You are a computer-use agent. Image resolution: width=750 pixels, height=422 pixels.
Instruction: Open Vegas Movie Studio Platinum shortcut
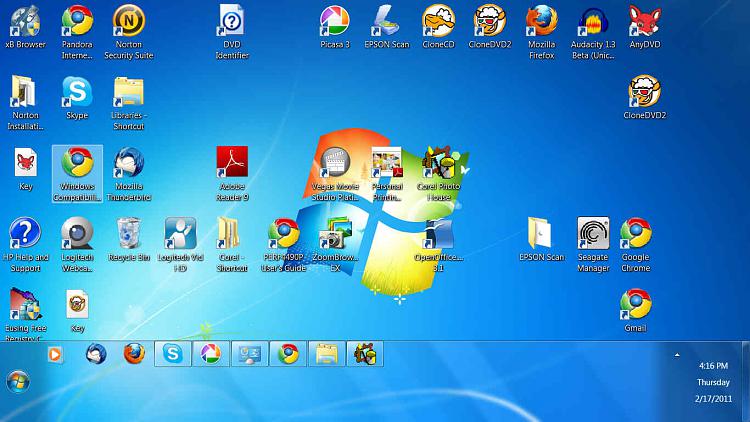335,163
